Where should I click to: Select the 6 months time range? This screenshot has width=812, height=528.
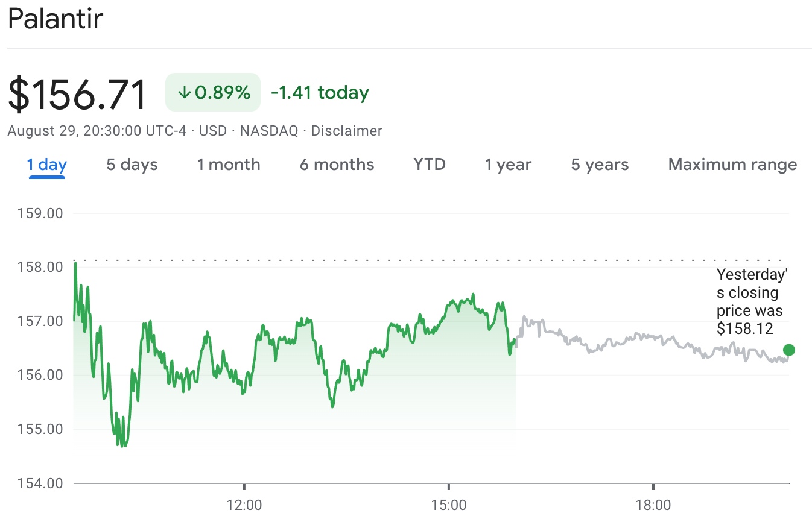[x=337, y=164]
